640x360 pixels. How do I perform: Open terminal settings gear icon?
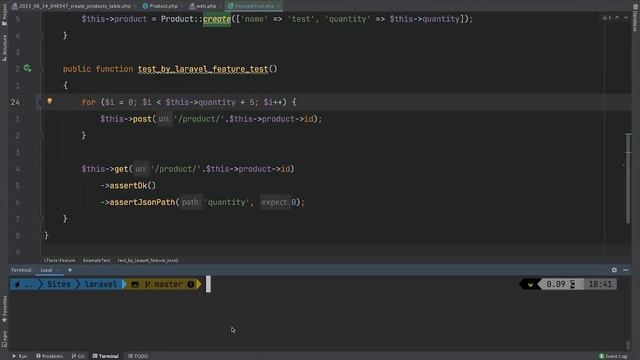coord(614,270)
